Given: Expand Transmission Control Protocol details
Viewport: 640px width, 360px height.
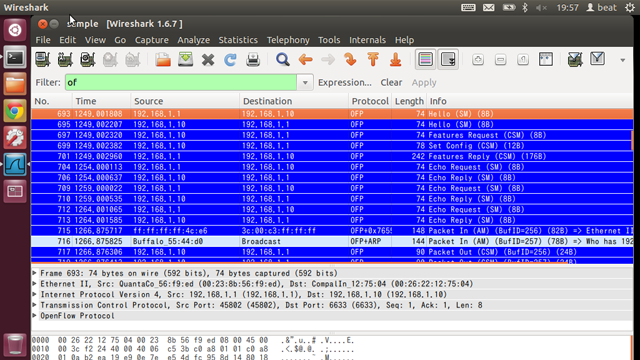Looking at the screenshot, I should point(34,305).
